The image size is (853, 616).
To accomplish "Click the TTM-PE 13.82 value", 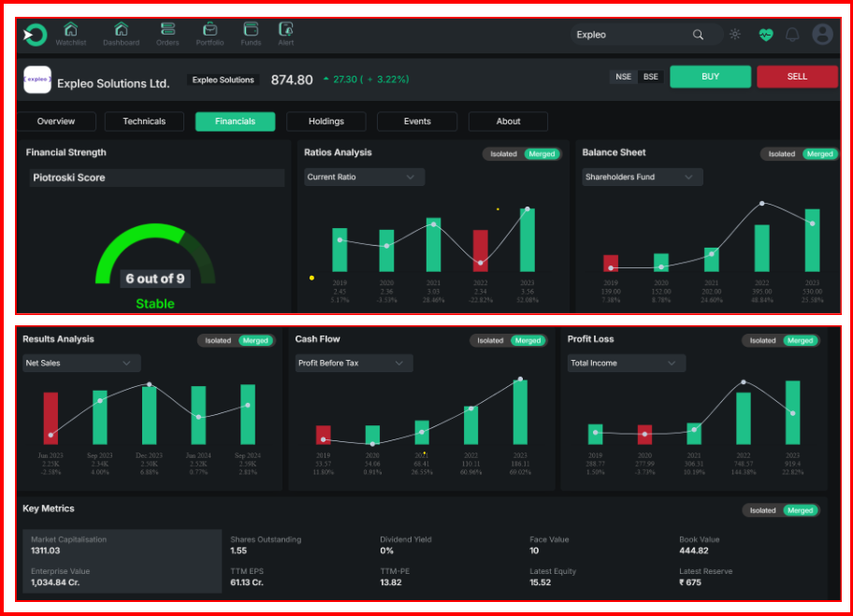I will 391,583.
